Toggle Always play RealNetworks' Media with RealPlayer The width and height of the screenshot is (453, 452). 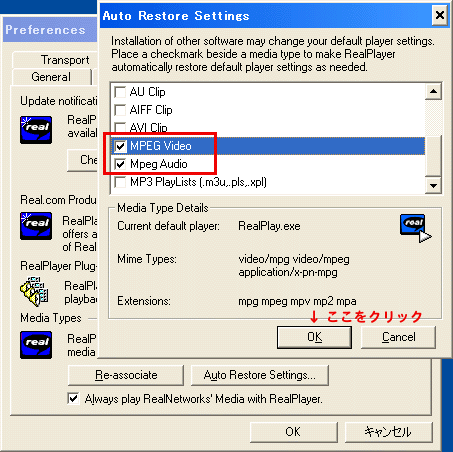[x=73, y=399]
